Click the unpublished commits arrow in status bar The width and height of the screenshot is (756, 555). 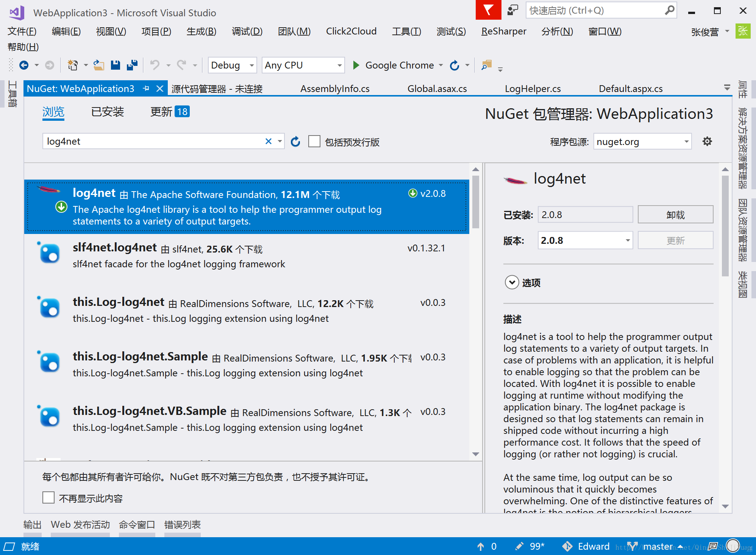(481, 546)
